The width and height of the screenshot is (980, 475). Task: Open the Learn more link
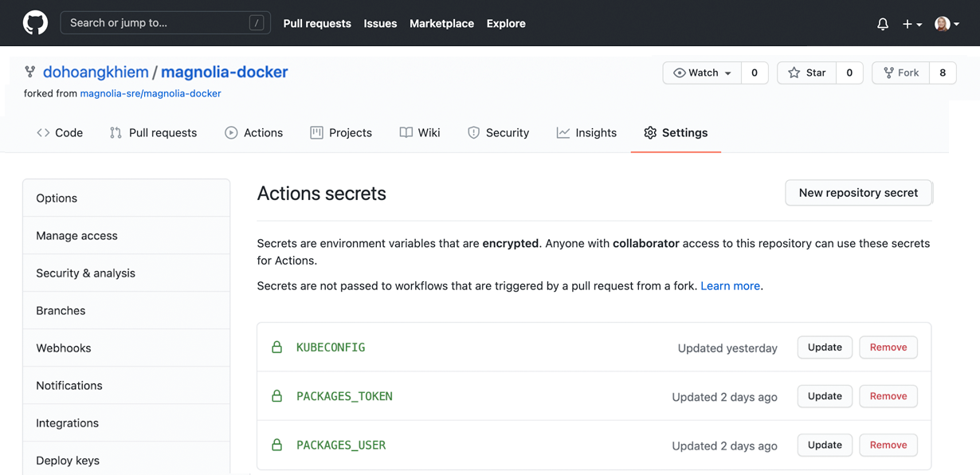[729, 285]
